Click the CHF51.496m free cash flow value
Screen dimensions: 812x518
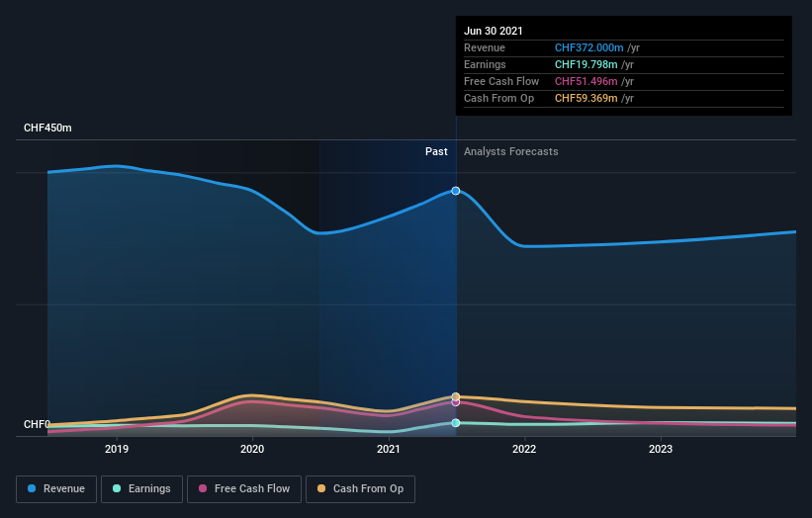pos(586,81)
